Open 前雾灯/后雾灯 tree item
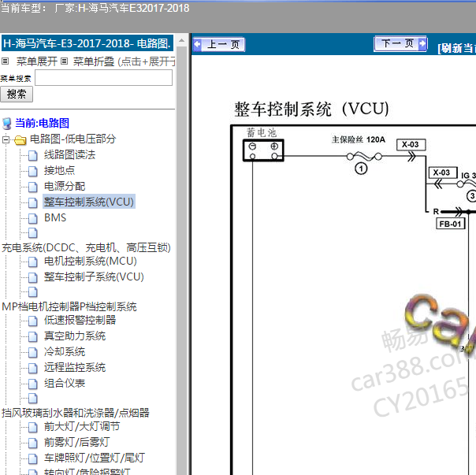476x475 pixels. point(76,442)
